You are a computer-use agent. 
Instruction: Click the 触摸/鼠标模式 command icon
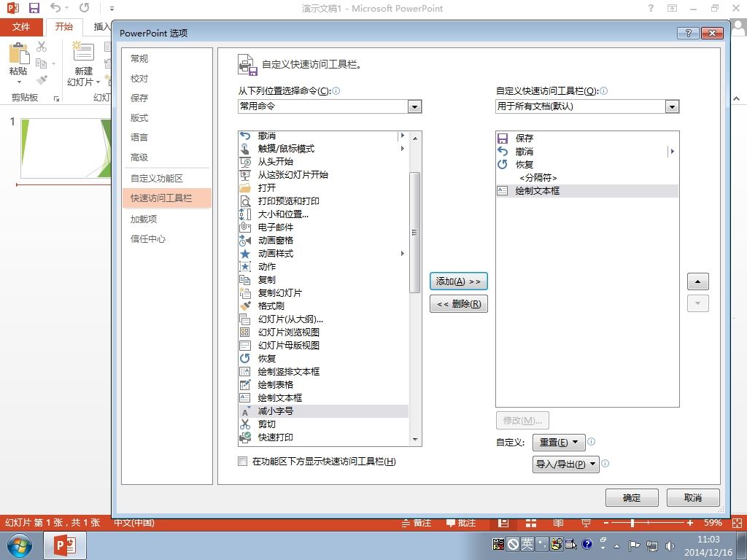point(245,149)
